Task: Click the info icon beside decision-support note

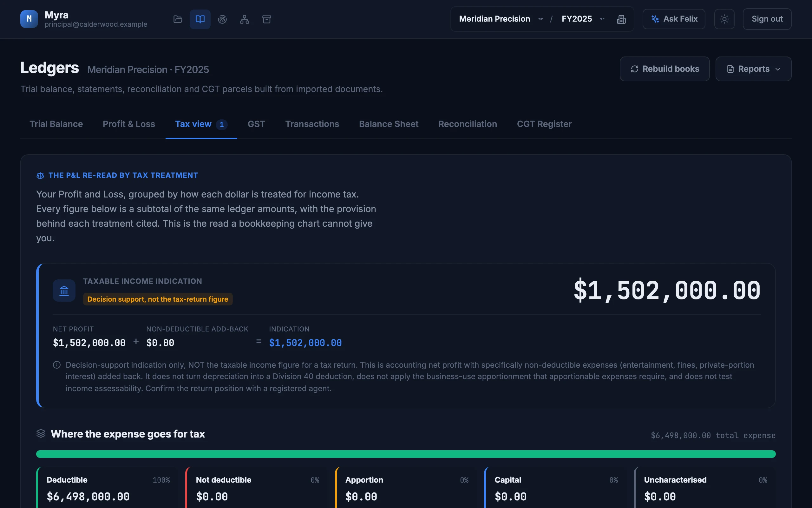Action: (x=57, y=365)
